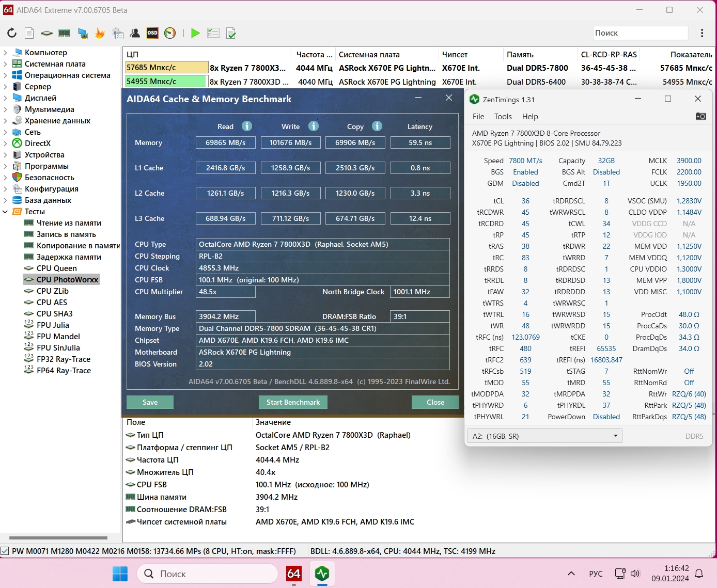
Task: Open the taskbar clock and date
Action: point(670,574)
